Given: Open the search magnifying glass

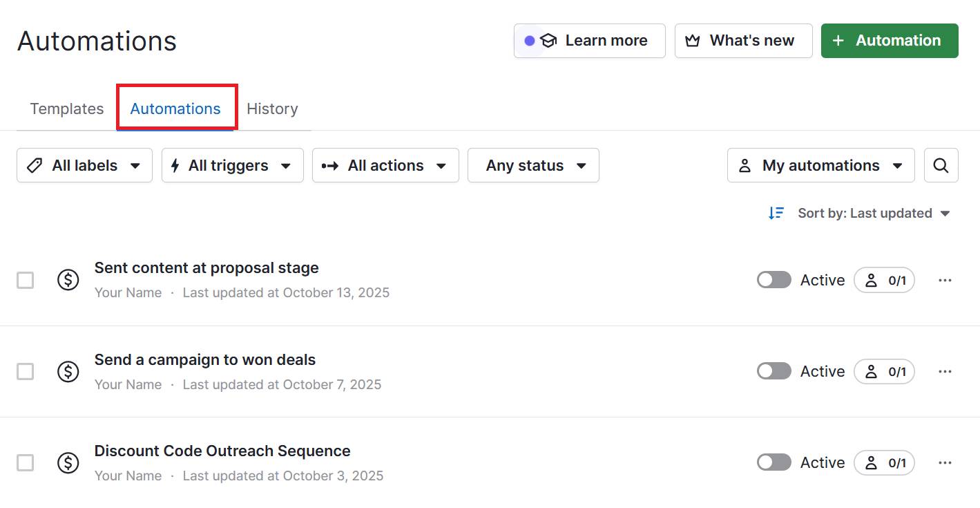Looking at the screenshot, I should pyautogui.click(x=941, y=165).
